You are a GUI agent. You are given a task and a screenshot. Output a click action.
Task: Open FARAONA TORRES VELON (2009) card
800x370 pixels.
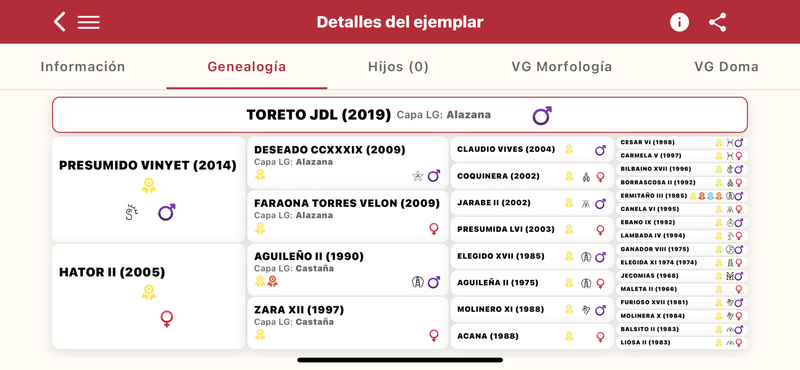click(x=347, y=216)
